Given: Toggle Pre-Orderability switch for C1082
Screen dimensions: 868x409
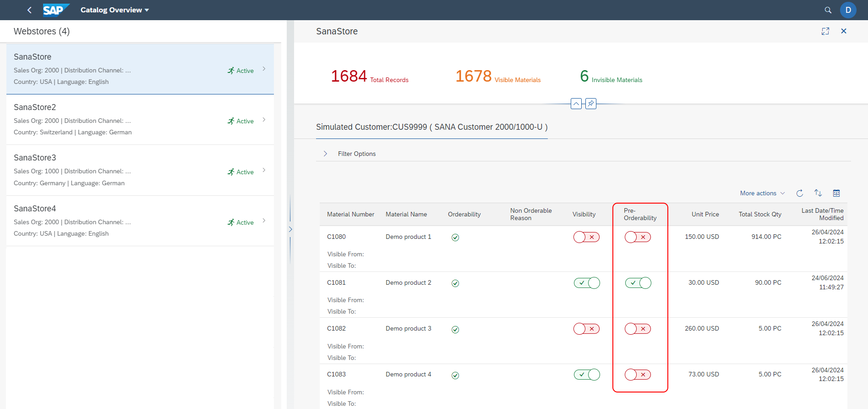Looking at the screenshot, I should [638, 329].
